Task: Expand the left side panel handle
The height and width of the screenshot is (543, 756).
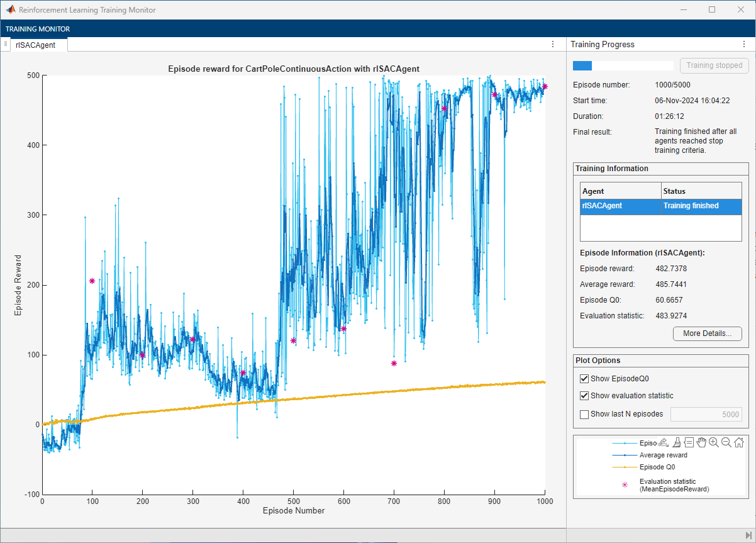Action: tap(5, 44)
